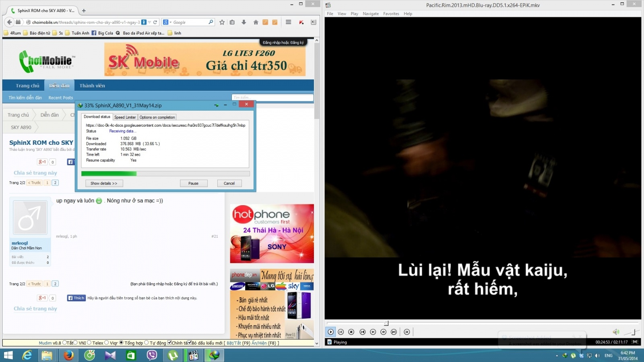Open the Play menu in media player
Viewport: 644px width, 362px height.
354,14
